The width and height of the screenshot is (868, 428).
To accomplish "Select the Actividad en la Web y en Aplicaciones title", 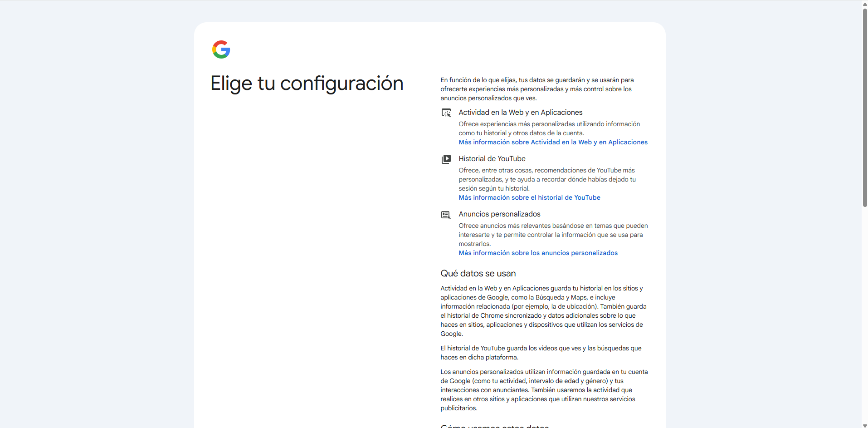I will (520, 113).
